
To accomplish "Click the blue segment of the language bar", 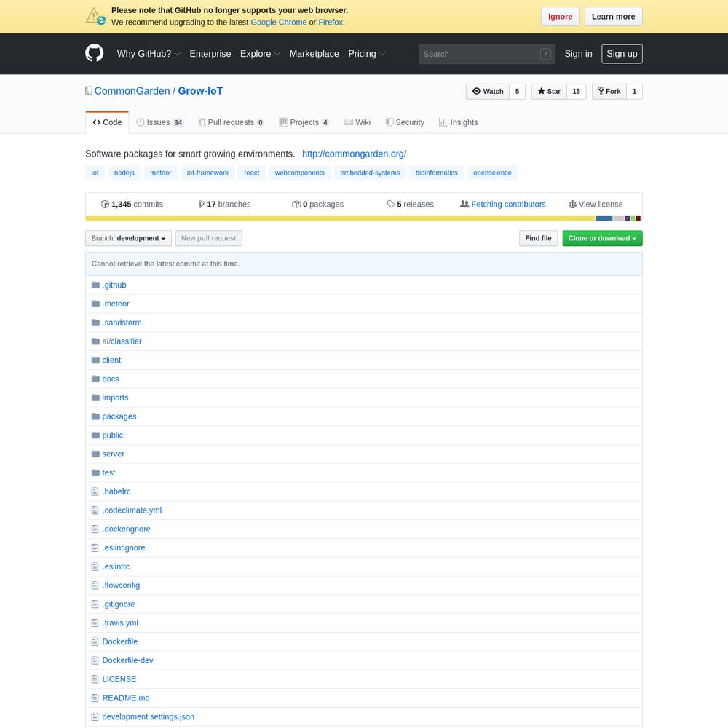I will coord(604,218).
